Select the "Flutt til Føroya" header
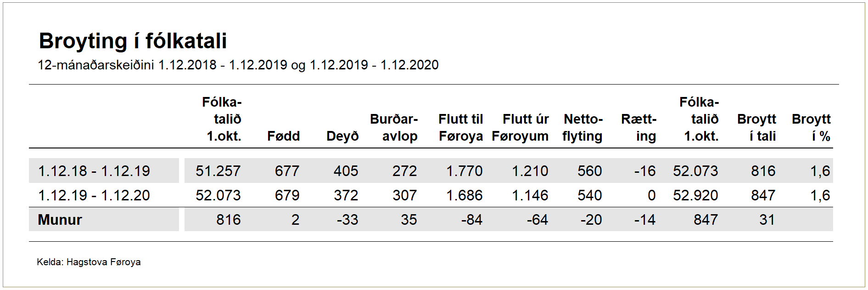Viewport: 868px width, 290px height. (460, 128)
